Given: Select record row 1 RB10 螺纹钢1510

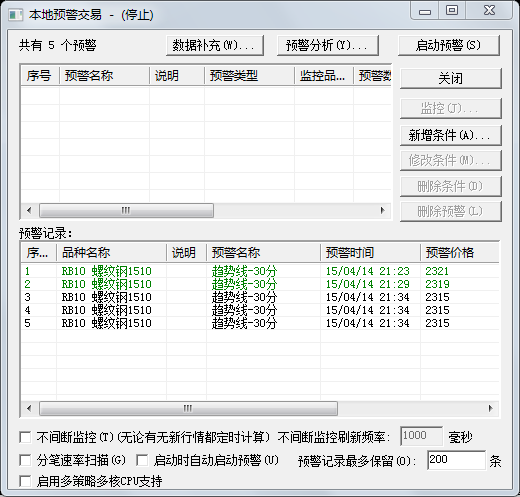Looking at the screenshot, I should coord(260,271).
